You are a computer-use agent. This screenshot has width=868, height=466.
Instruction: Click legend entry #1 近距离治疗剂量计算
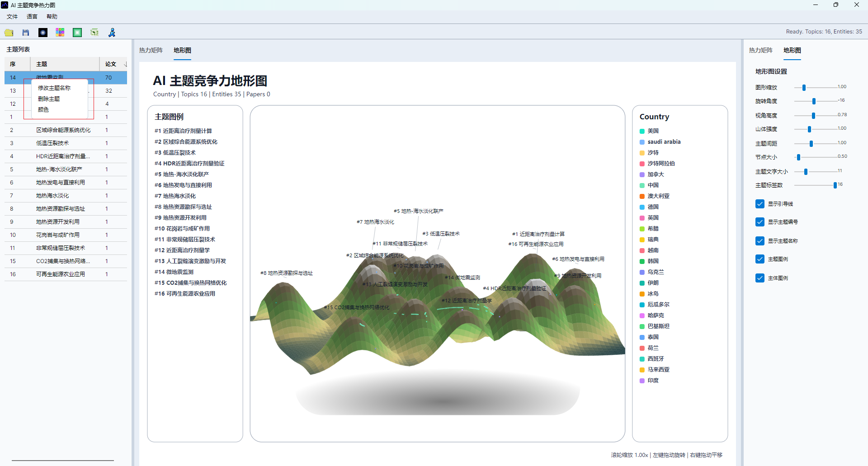click(183, 131)
